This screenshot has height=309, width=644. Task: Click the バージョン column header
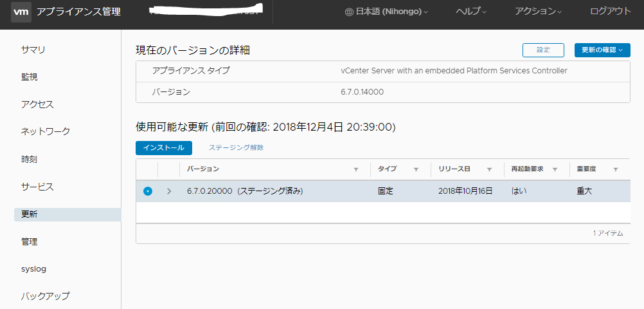coord(203,169)
